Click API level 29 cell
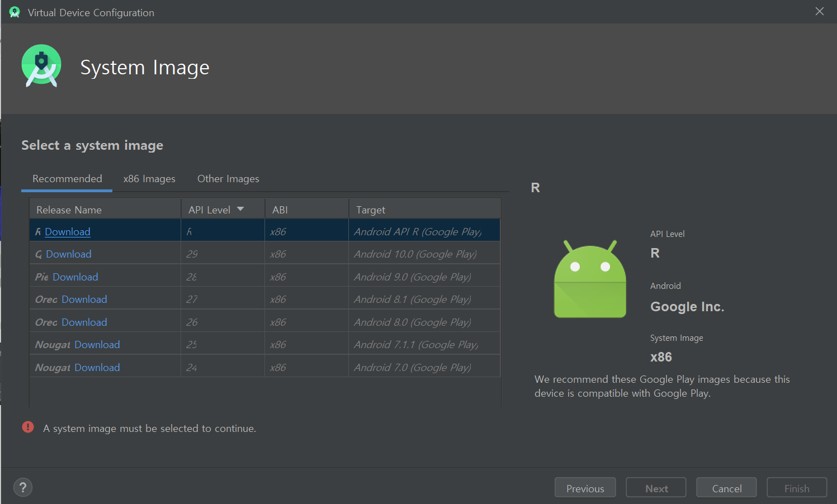Screen dimensions: 837x504 (x=223, y=254)
